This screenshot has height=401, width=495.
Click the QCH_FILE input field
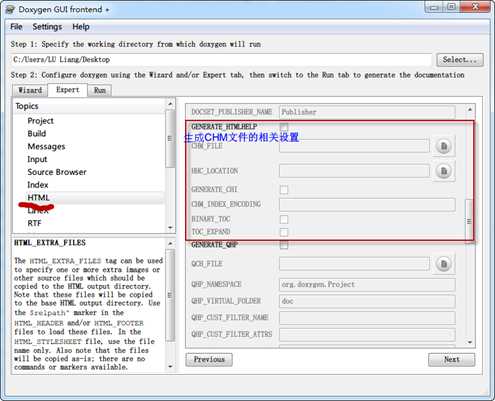tap(354, 264)
